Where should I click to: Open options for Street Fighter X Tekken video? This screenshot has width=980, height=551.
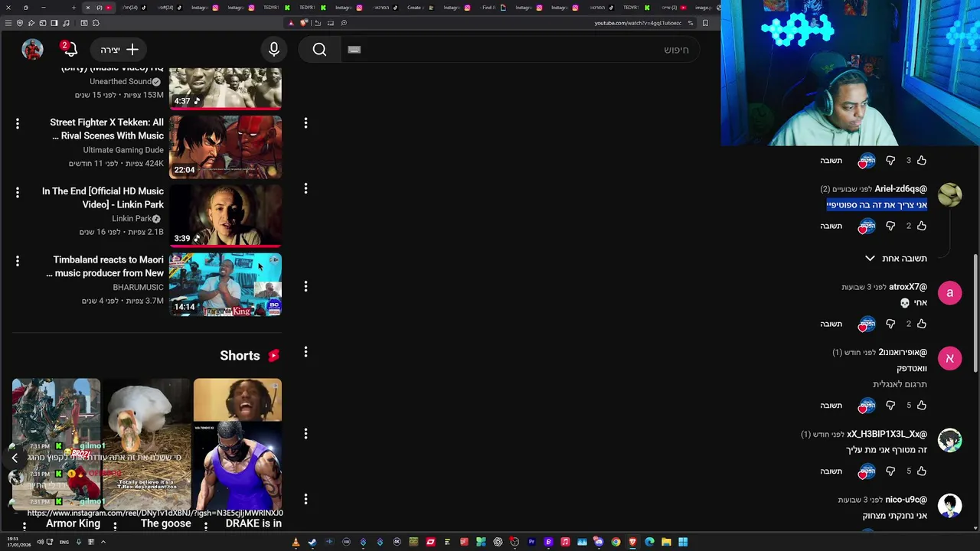18,123
